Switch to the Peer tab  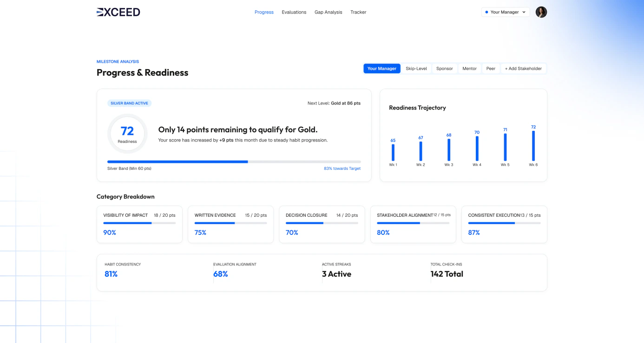(x=491, y=69)
